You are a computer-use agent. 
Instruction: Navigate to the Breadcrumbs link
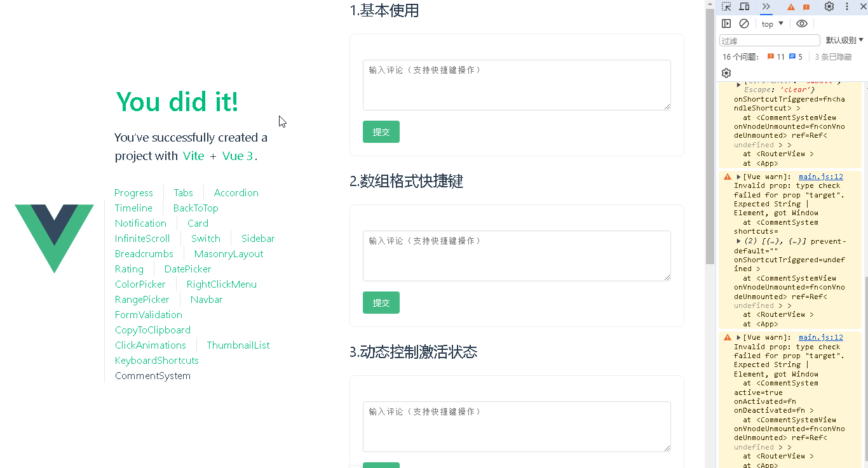[x=144, y=254]
